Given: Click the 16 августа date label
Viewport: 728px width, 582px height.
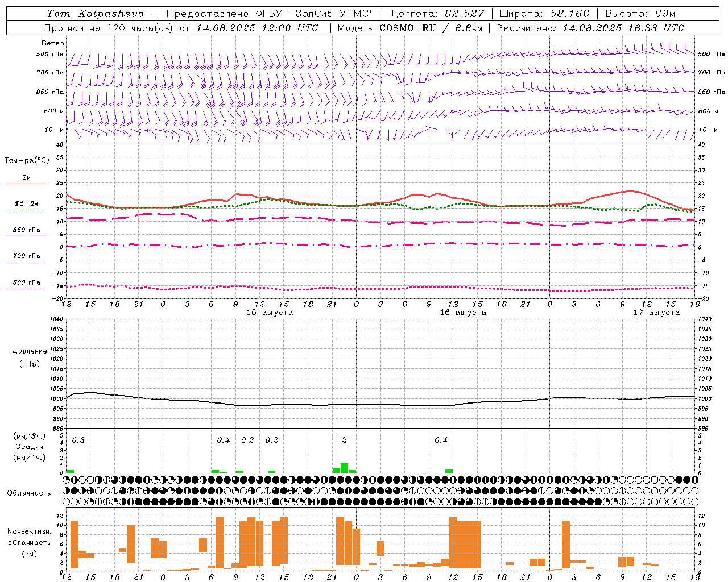Looking at the screenshot, I should (463, 313).
